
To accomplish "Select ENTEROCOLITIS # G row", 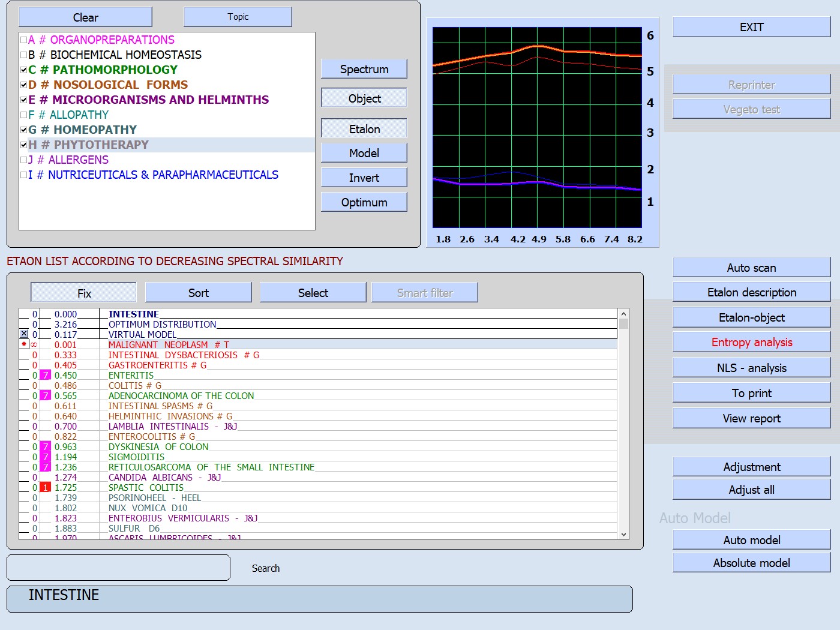I will coord(318,436).
